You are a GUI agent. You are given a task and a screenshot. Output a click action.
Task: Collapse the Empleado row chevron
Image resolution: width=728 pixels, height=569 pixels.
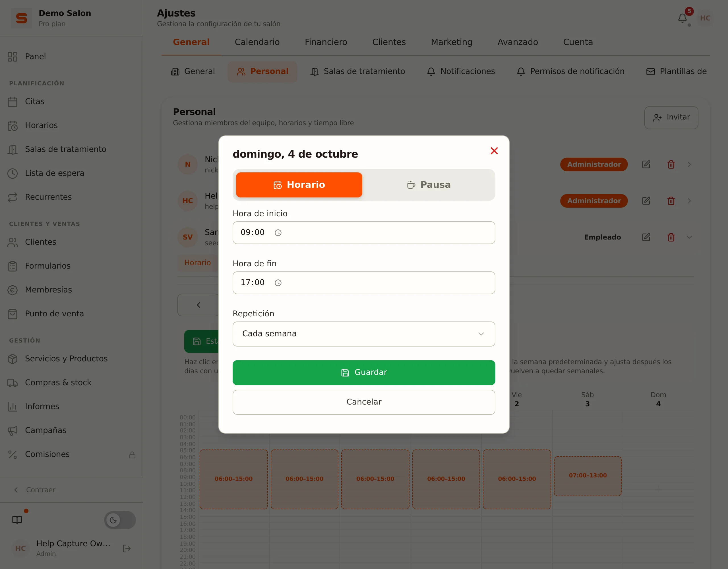tap(689, 237)
